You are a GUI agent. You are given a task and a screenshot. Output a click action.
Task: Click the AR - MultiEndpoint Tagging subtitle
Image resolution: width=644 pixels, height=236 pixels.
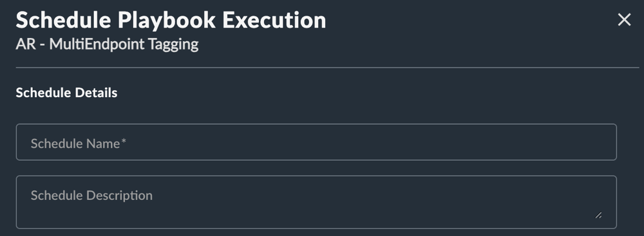107,44
